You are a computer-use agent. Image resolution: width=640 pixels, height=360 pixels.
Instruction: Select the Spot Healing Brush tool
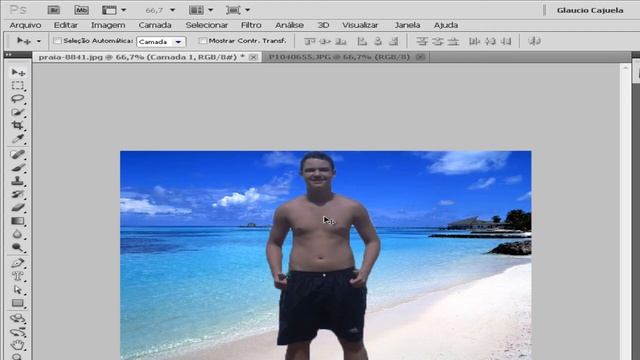(18, 154)
